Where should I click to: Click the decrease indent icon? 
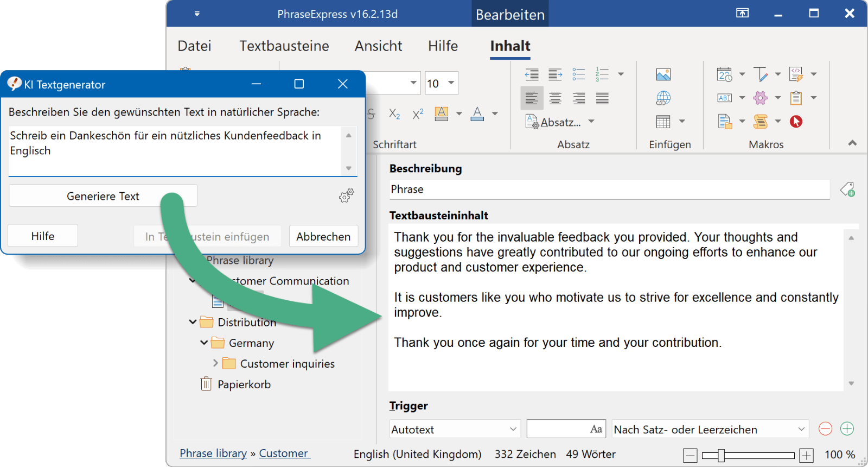coord(532,74)
